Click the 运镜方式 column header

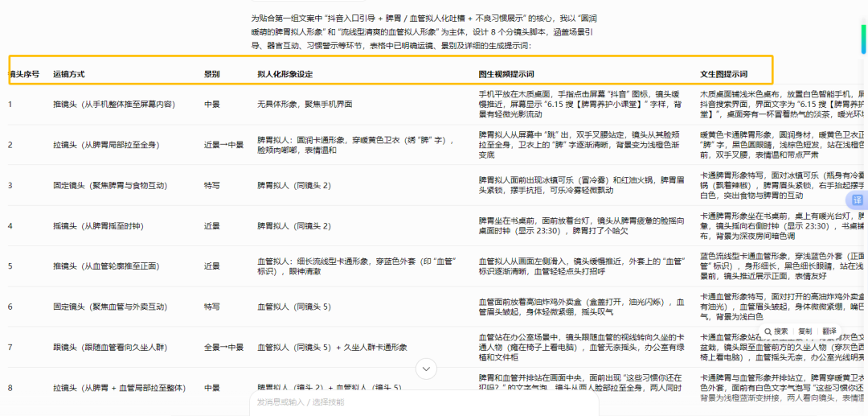pyautogui.click(x=69, y=74)
